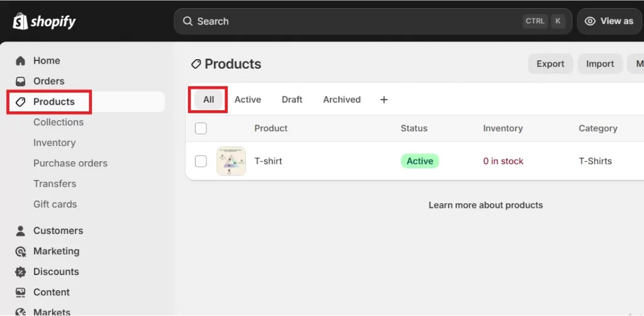Click the Customers person icon

tap(21, 231)
